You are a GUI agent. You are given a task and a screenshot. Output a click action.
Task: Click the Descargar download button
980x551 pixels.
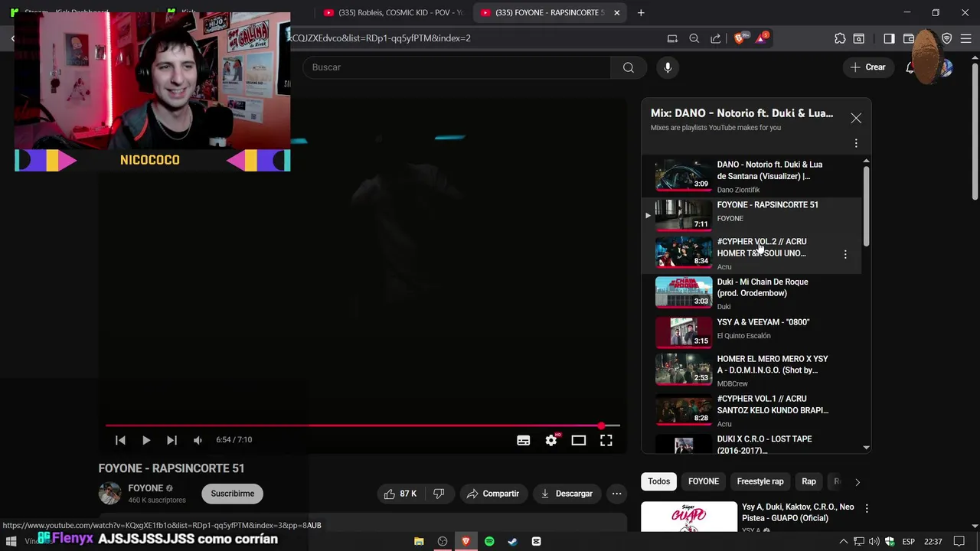pyautogui.click(x=567, y=494)
